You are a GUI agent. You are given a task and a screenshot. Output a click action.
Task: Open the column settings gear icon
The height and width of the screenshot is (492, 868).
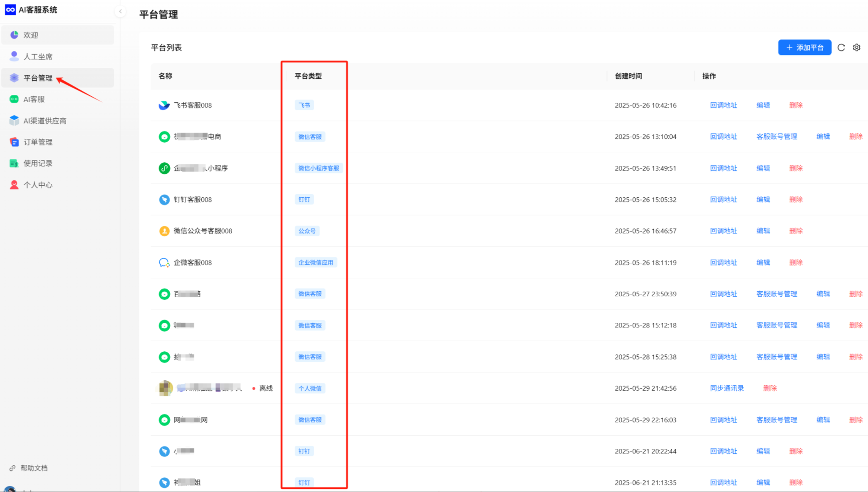click(x=857, y=47)
